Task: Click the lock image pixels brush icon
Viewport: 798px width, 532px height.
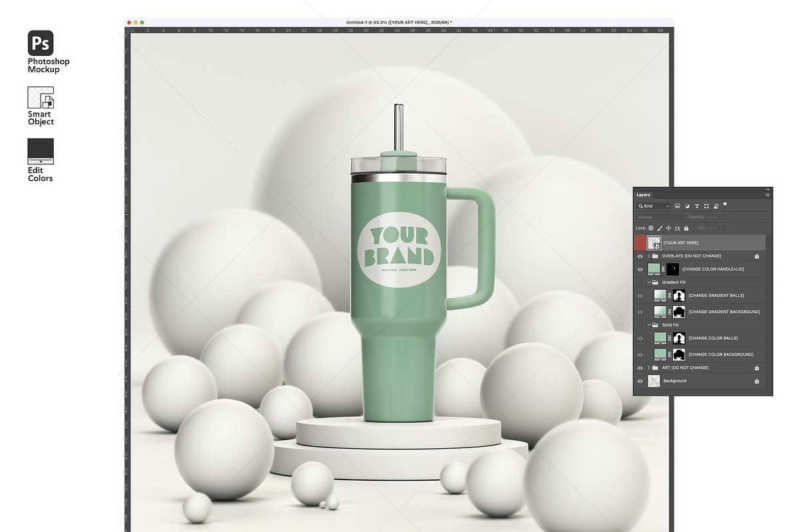Action: (x=660, y=228)
